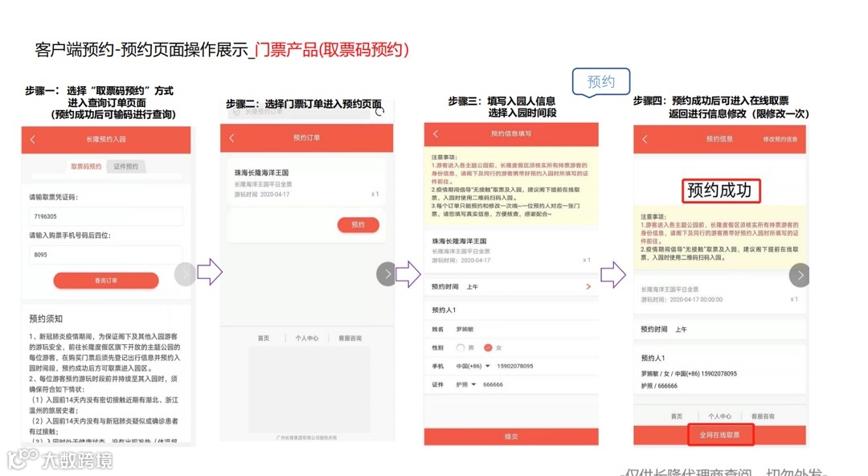Click grey next-arrow circle on 预约成功 screen
The image size is (868, 476).
(x=800, y=275)
